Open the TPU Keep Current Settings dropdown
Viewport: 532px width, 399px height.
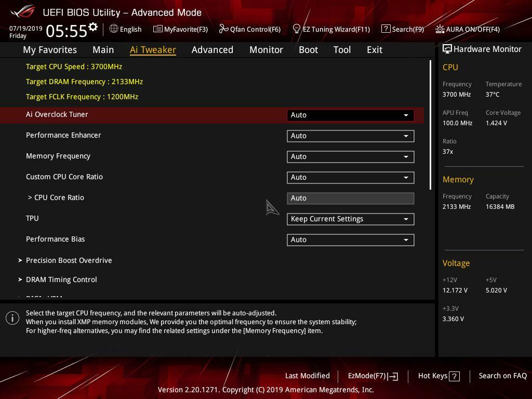[x=351, y=219]
